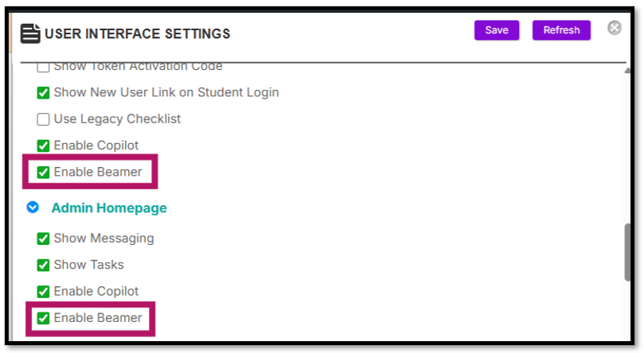Click the USER INTERFACE SETTINGS title text

click(x=137, y=33)
